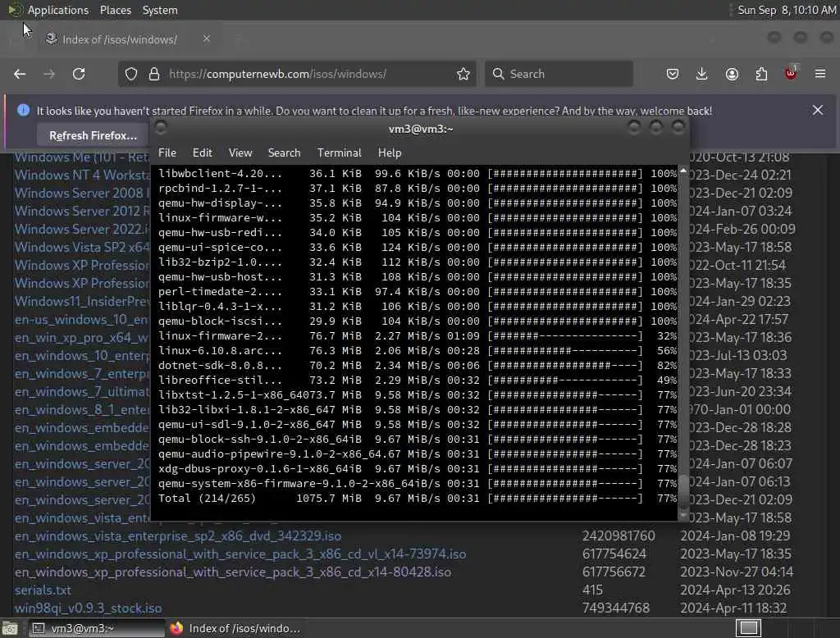
Task: Open the Windows11_InsiderPrev… link
Action: point(82,301)
